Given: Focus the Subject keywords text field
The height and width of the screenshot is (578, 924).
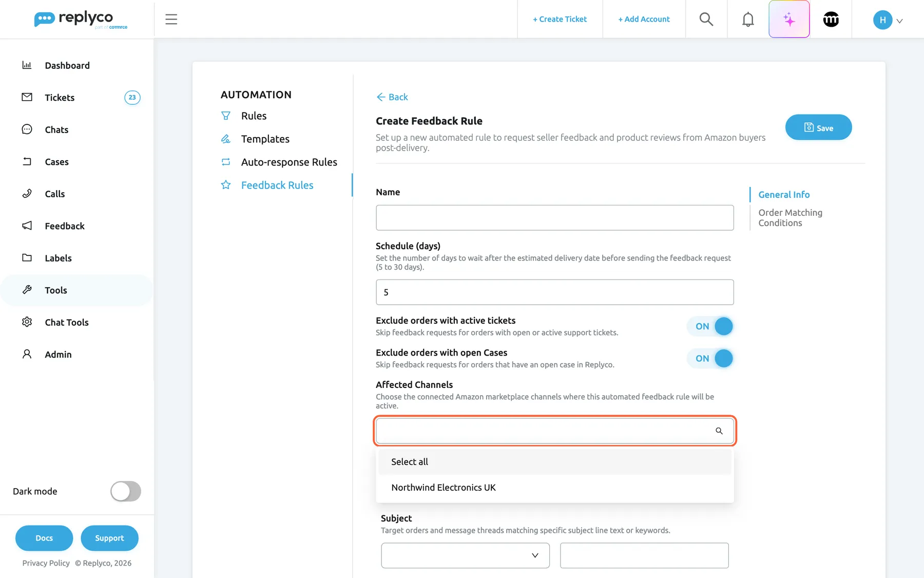Looking at the screenshot, I should pyautogui.click(x=644, y=555).
